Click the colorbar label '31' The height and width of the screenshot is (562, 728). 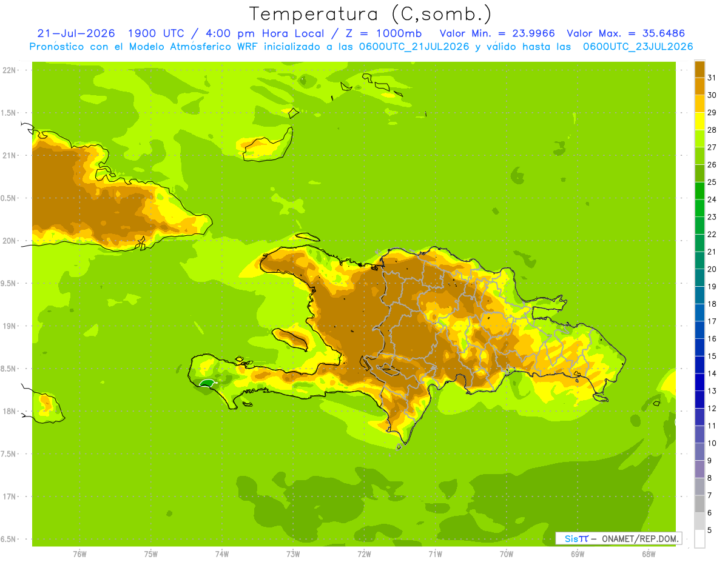click(712, 78)
